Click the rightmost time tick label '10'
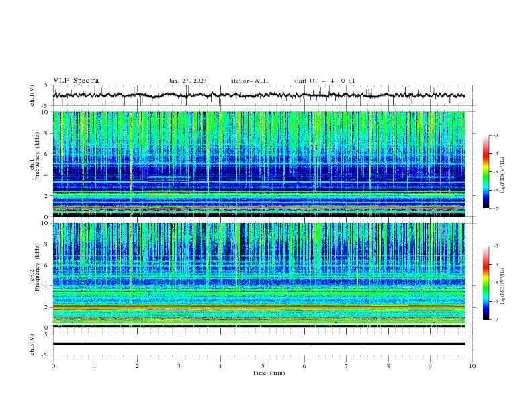The height and width of the screenshot is (411, 532). 472,366
